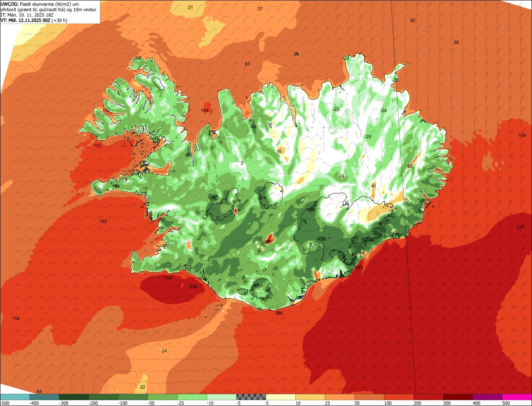Viewport: 532px width, 406px height.
Task: Click the flux value 313 on the southeast coast
Action: [359, 268]
